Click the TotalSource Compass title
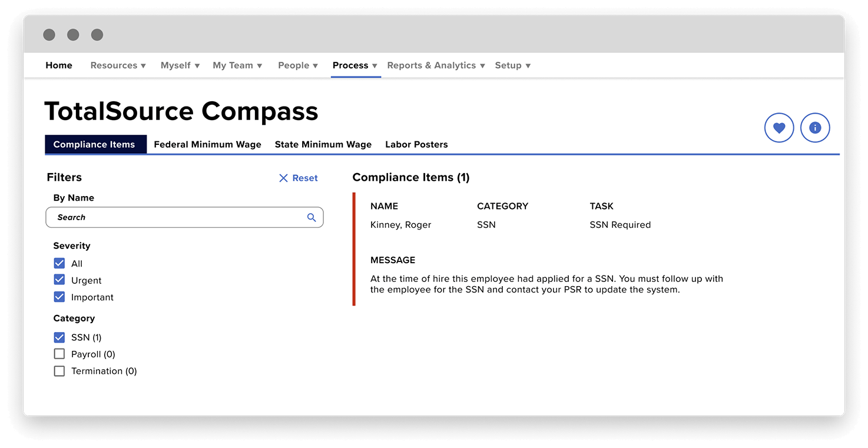Viewport: 868px width, 448px height. (181, 111)
